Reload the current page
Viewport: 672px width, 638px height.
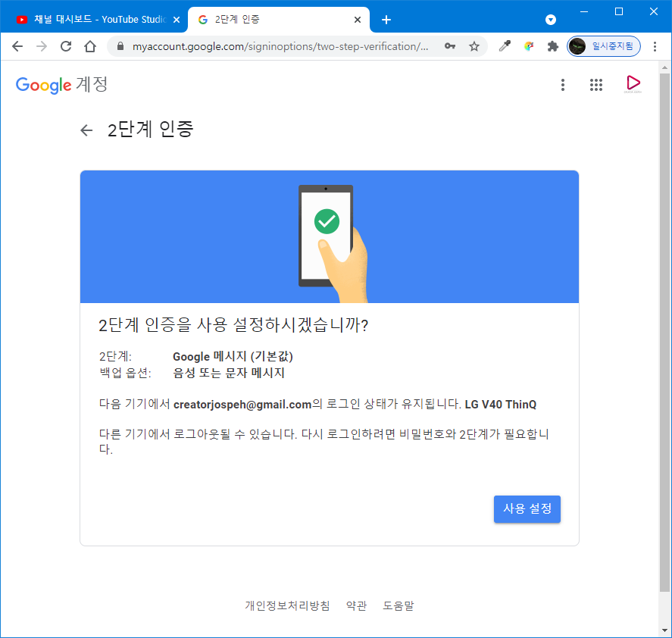point(66,46)
